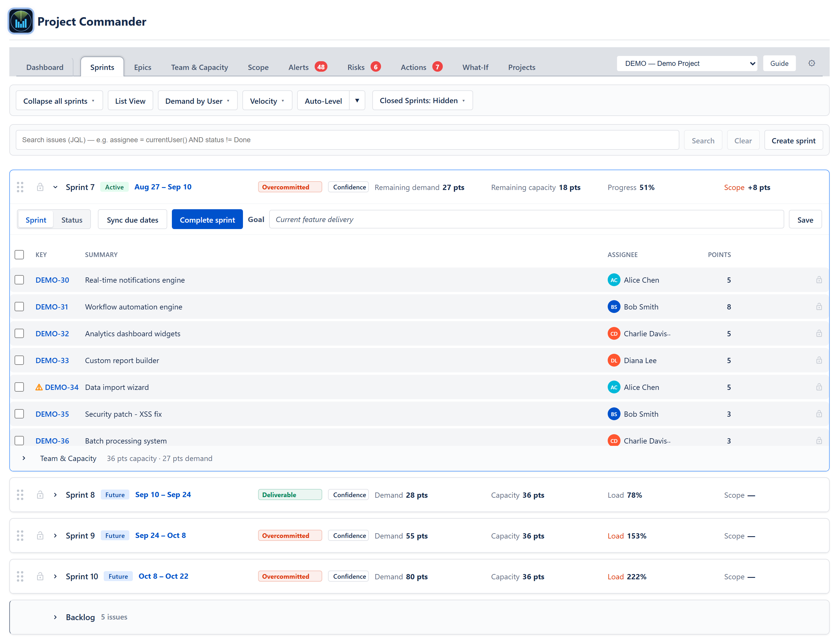Collapse Sprint 7 chevron
839x644 pixels.
point(55,187)
